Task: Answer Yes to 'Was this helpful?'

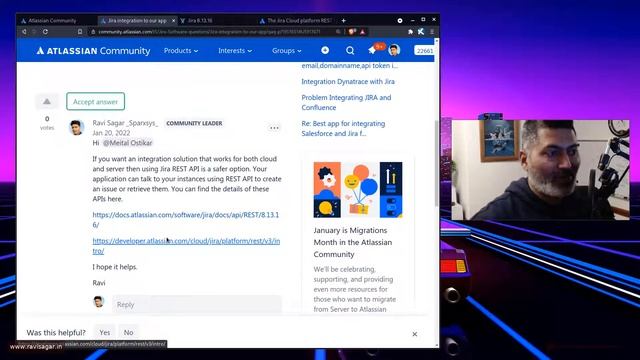Action: [x=104, y=332]
